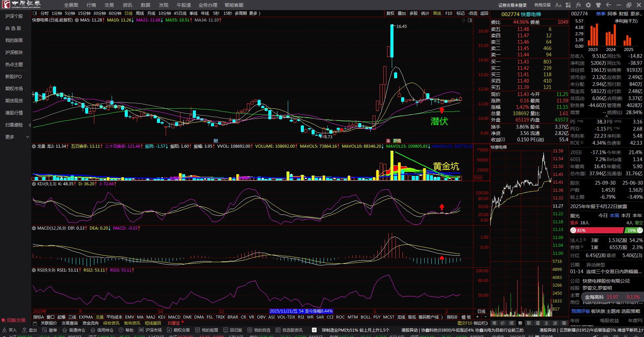Open the 牛股道 menu

pos(184,5)
